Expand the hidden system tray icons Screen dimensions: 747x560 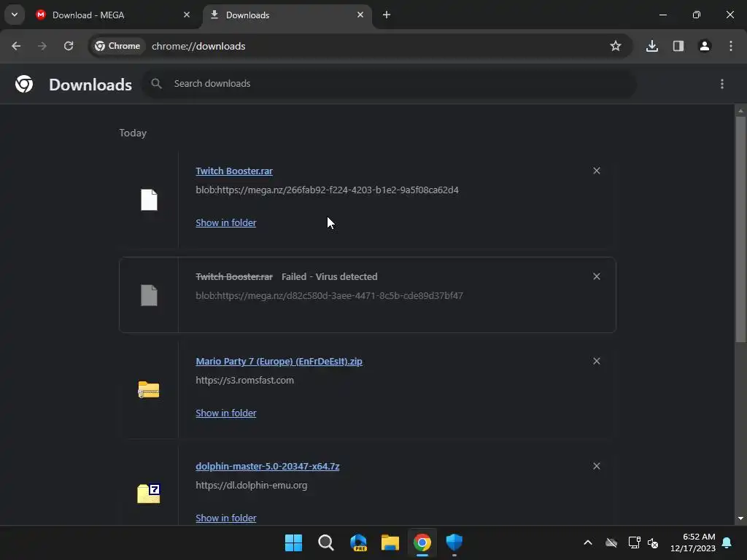588,542
